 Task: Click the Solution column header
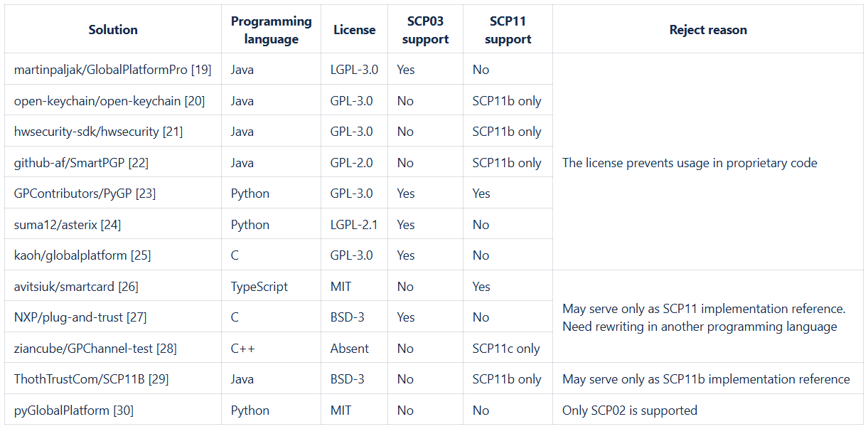(113, 30)
